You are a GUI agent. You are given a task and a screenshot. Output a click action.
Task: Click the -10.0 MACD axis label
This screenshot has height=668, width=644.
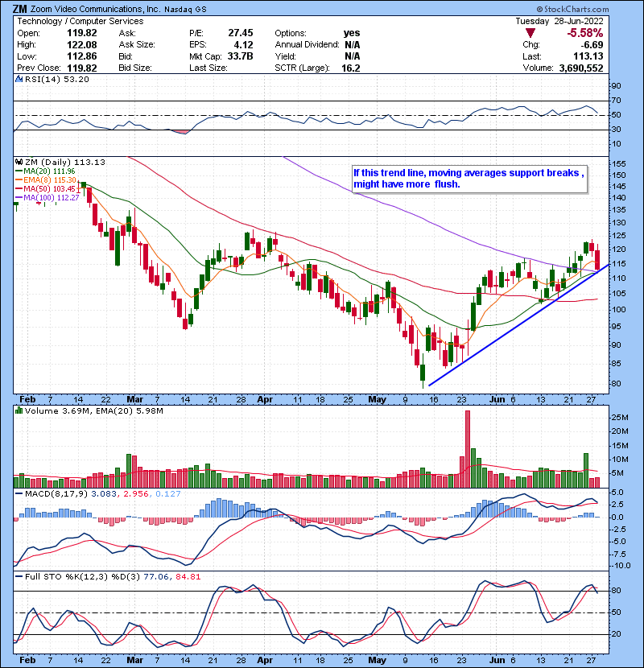621,566
